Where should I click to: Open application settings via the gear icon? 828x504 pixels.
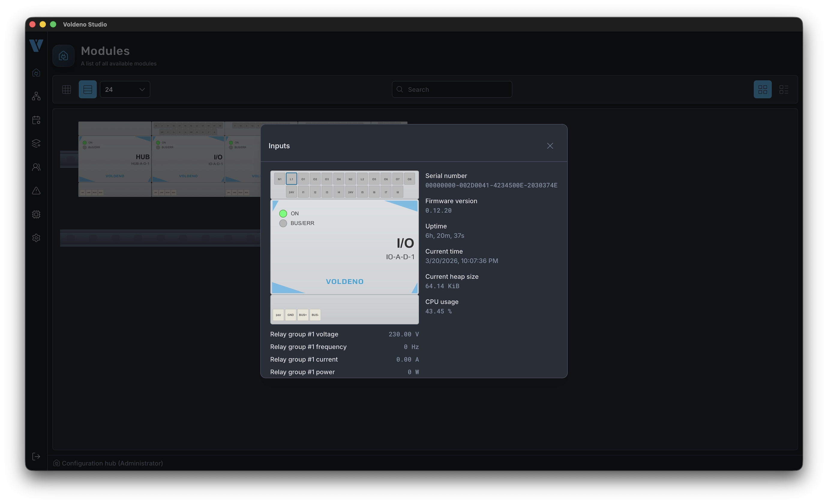(36, 238)
